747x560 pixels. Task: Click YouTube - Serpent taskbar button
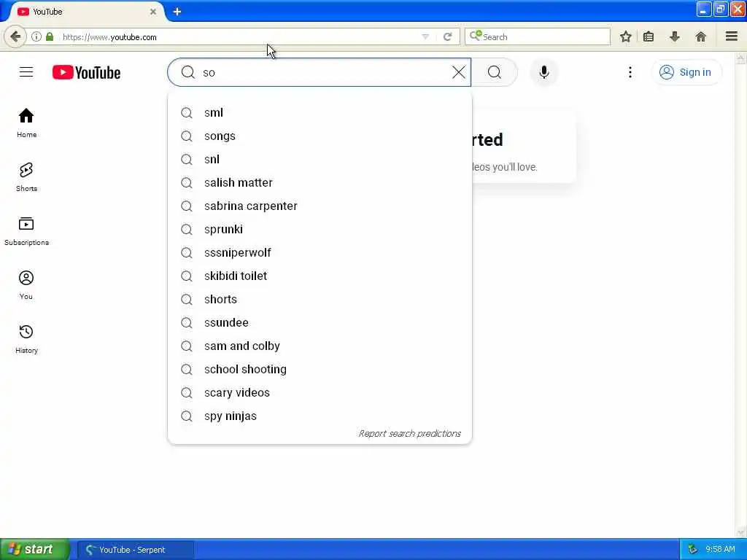click(x=135, y=550)
